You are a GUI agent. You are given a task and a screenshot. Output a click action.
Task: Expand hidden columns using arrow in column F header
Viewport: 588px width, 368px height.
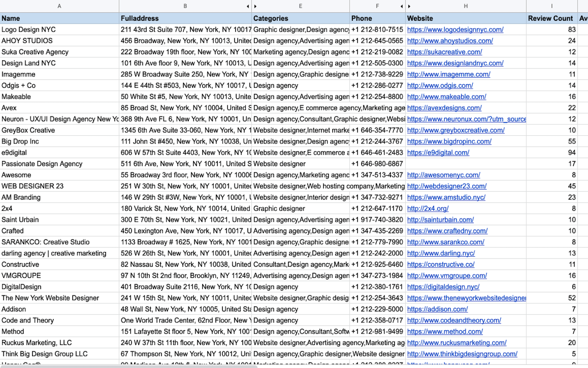(x=401, y=6)
